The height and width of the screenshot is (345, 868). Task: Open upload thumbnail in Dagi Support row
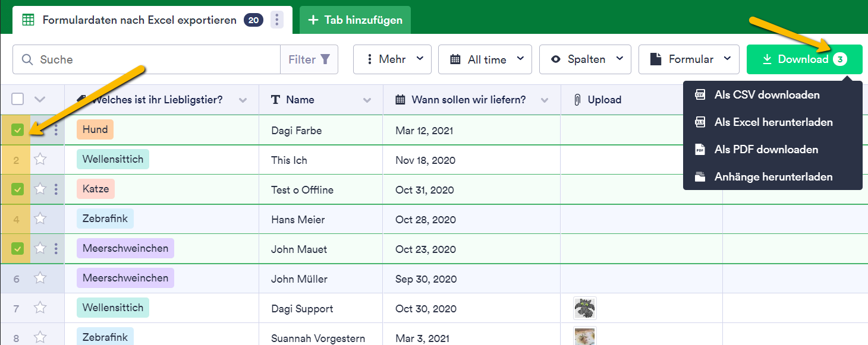pos(585,308)
